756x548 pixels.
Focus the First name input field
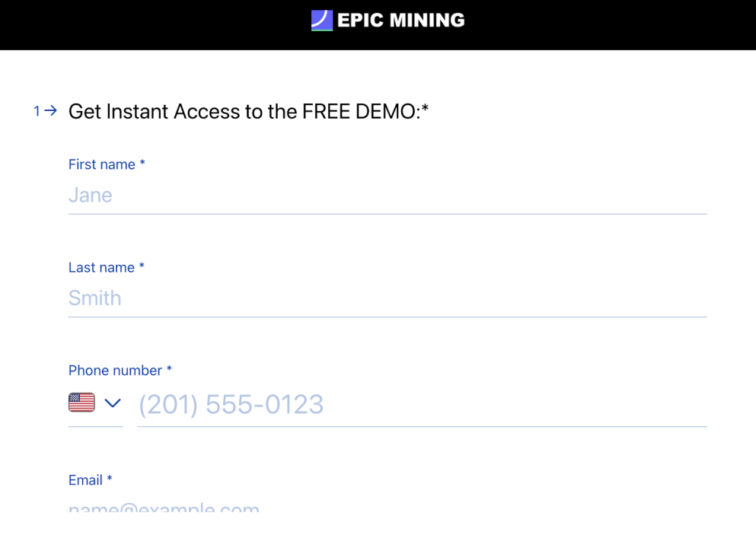click(x=387, y=196)
